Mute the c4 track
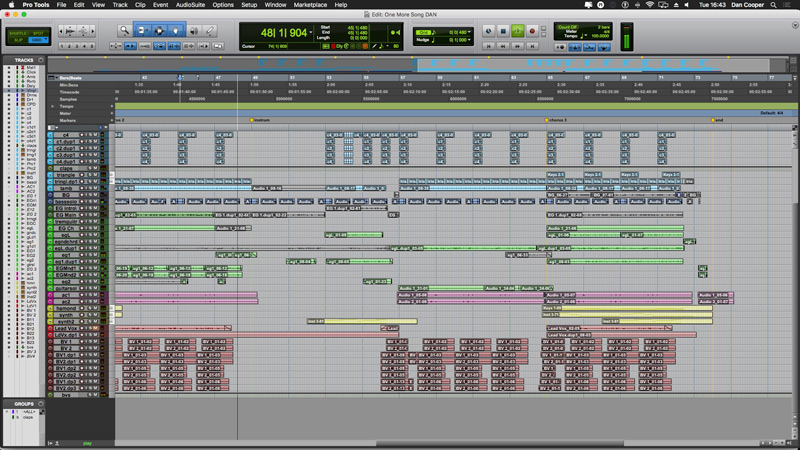This screenshot has width=800, height=450. point(96,135)
